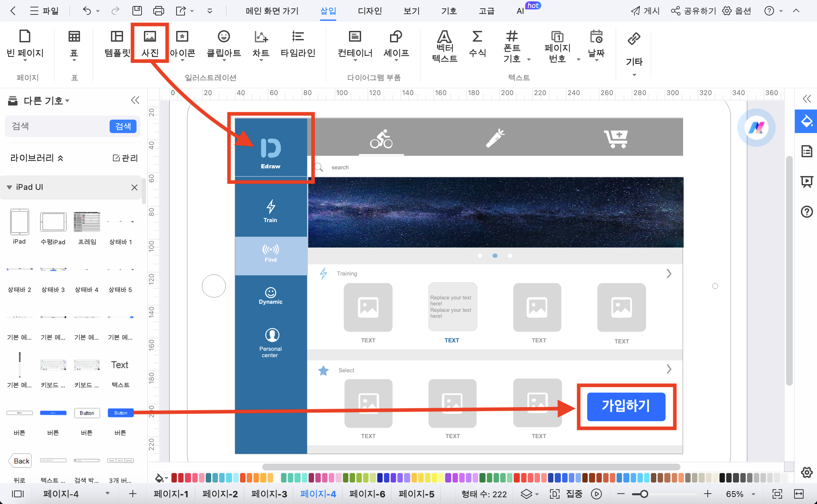
Task: Toggle sidebar collapse arrow
Action: tap(135, 100)
